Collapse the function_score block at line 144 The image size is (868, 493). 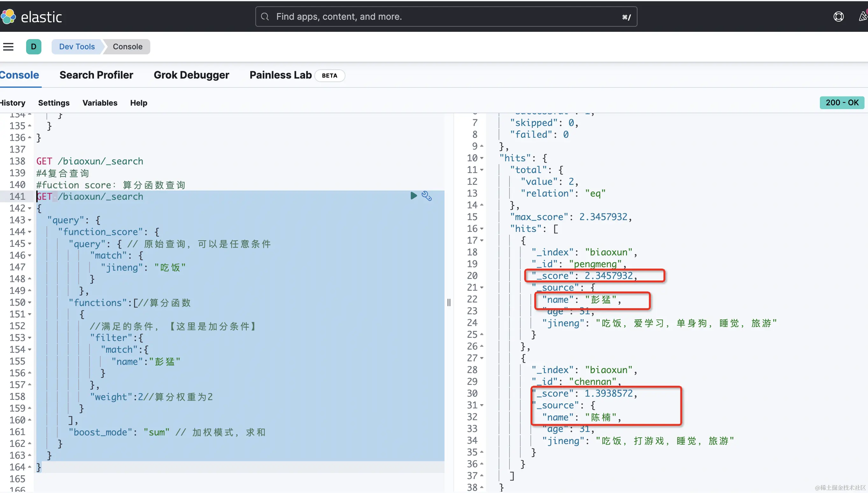[x=30, y=232]
